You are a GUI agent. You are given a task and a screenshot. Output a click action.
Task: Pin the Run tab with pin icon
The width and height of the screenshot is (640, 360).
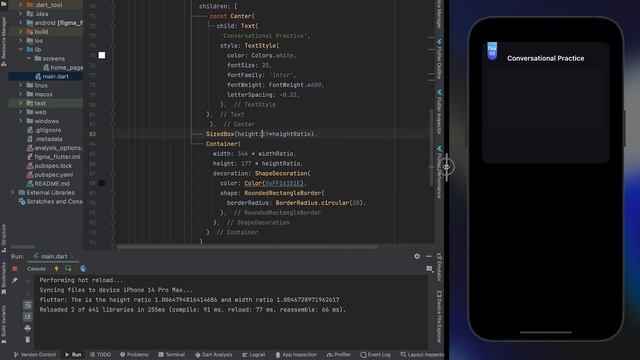pyautogui.click(x=15, y=280)
